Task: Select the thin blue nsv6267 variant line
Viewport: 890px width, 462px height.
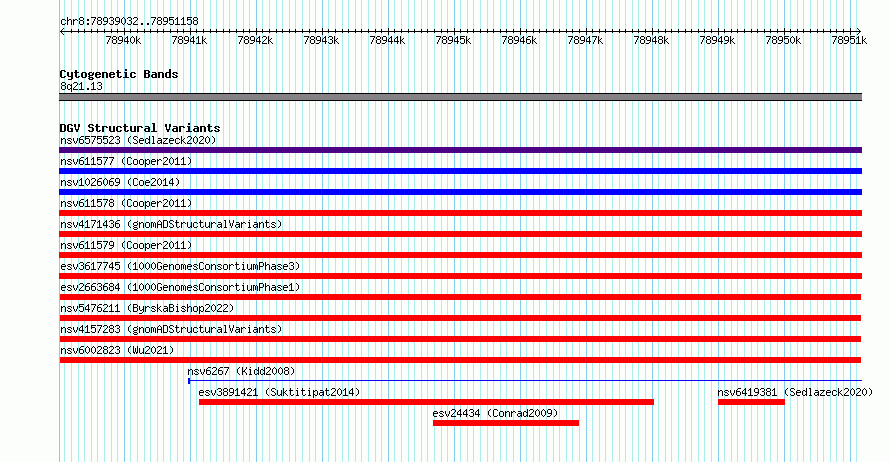Action: 525,381
